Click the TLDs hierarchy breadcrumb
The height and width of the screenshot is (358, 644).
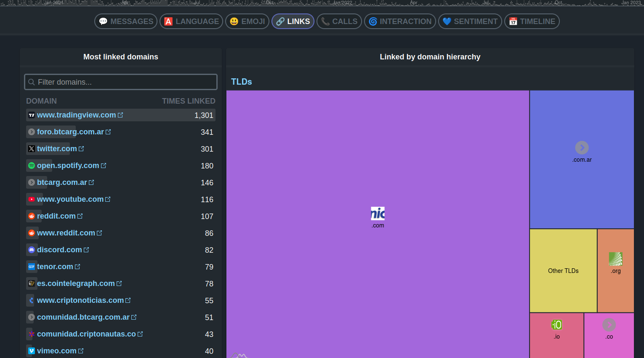(242, 82)
